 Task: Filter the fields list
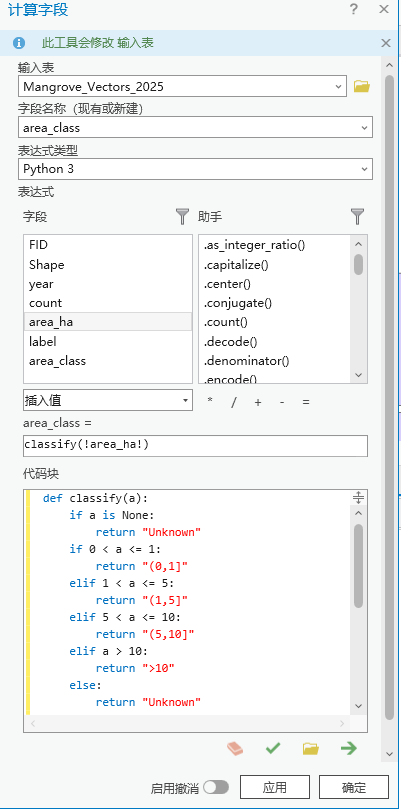(182, 216)
